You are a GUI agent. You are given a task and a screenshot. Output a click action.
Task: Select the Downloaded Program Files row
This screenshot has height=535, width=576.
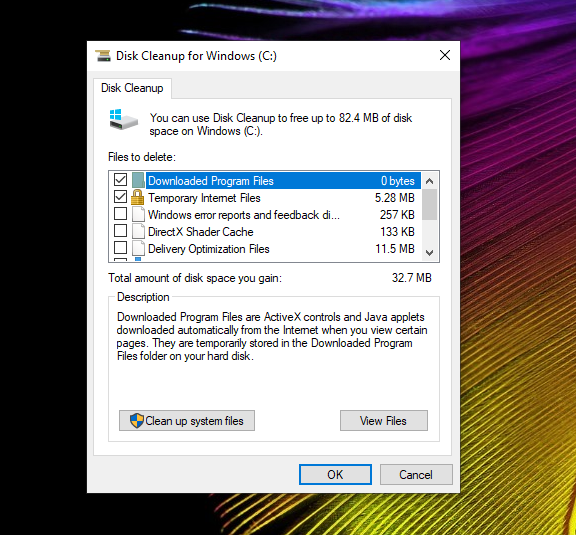pos(266,180)
